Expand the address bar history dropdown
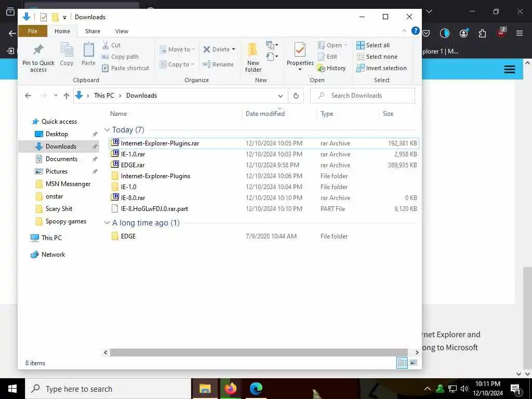The height and width of the screenshot is (399, 532). [x=281, y=96]
